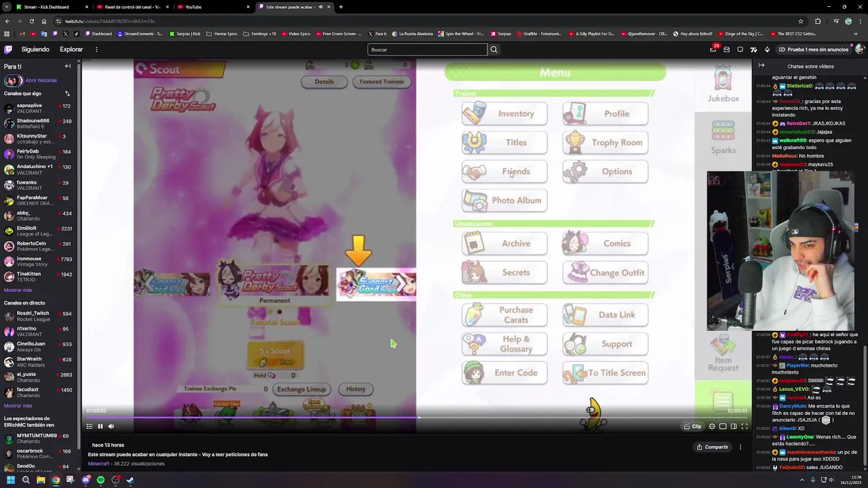Viewport: 868px width, 488px height.
Task: Open Spotify from the taskbar
Action: pyautogui.click(x=100, y=480)
